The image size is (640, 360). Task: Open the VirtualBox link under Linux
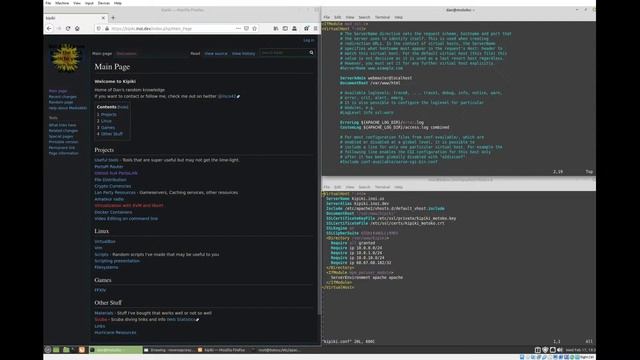105,242
